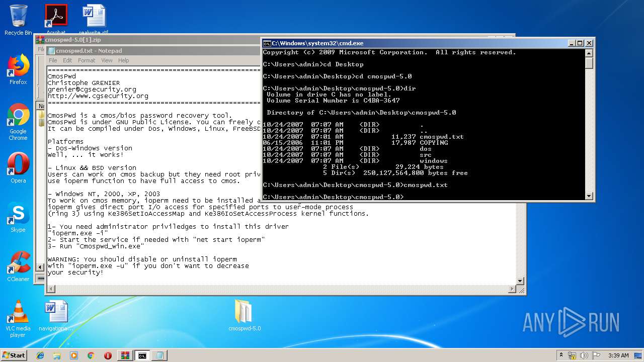Open the Acrobat desktop shortcut

[x=56, y=19]
